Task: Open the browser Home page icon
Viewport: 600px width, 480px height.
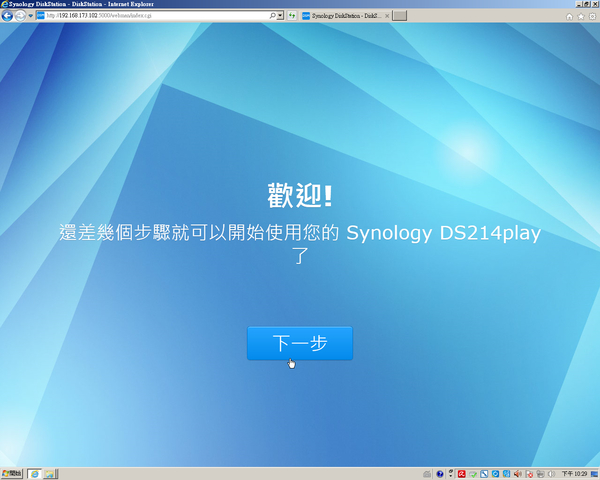Action: [x=570, y=17]
